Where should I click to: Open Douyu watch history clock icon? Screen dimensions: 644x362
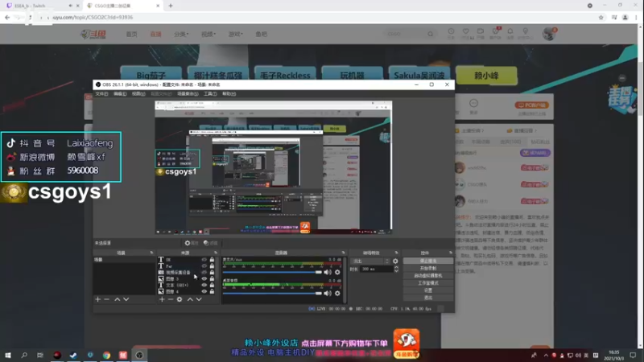click(x=451, y=33)
